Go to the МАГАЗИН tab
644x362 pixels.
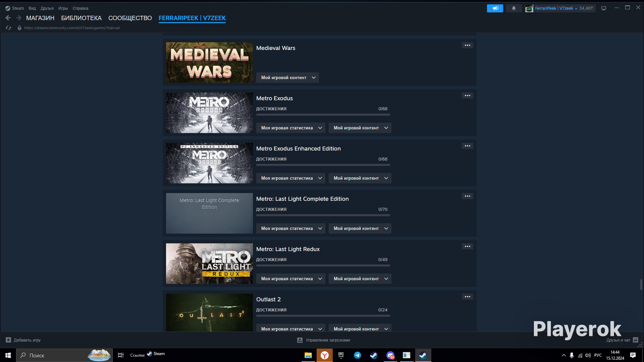coord(40,18)
